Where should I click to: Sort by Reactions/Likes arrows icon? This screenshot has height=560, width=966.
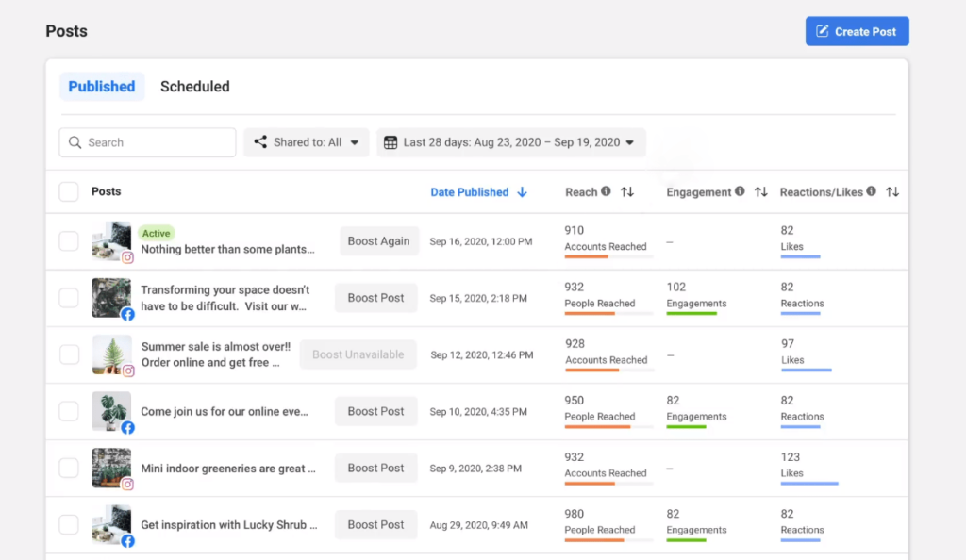[x=892, y=192]
